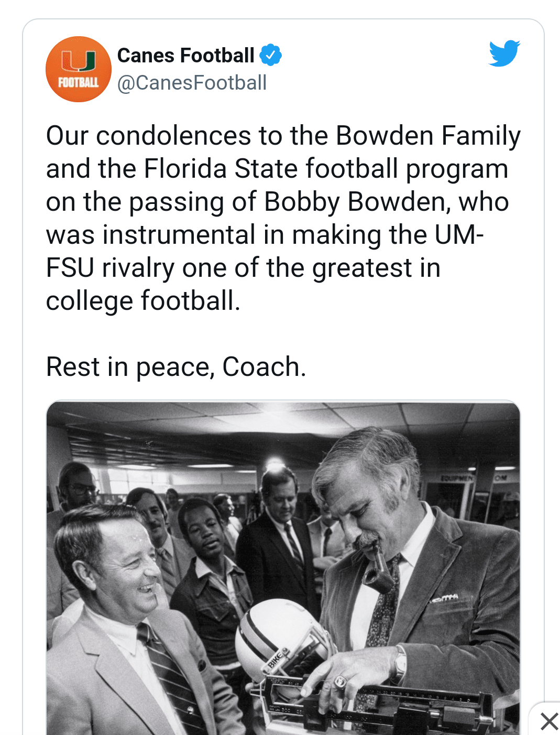Screen dimensions: 560x735
Task: Click the tweet's first line about condolences
Action: click(x=283, y=136)
